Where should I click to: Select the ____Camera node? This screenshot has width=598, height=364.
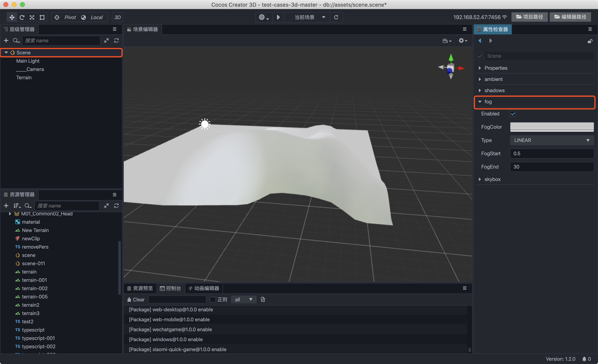click(x=30, y=69)
